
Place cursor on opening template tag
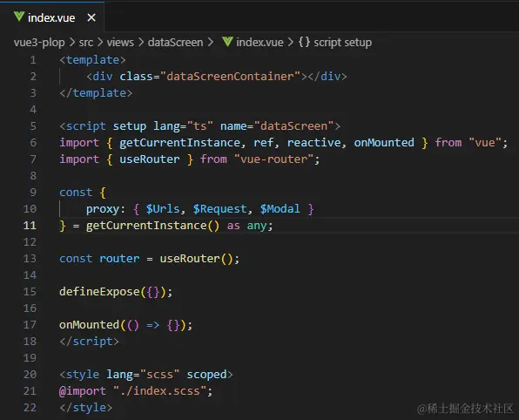pos(92,60)
